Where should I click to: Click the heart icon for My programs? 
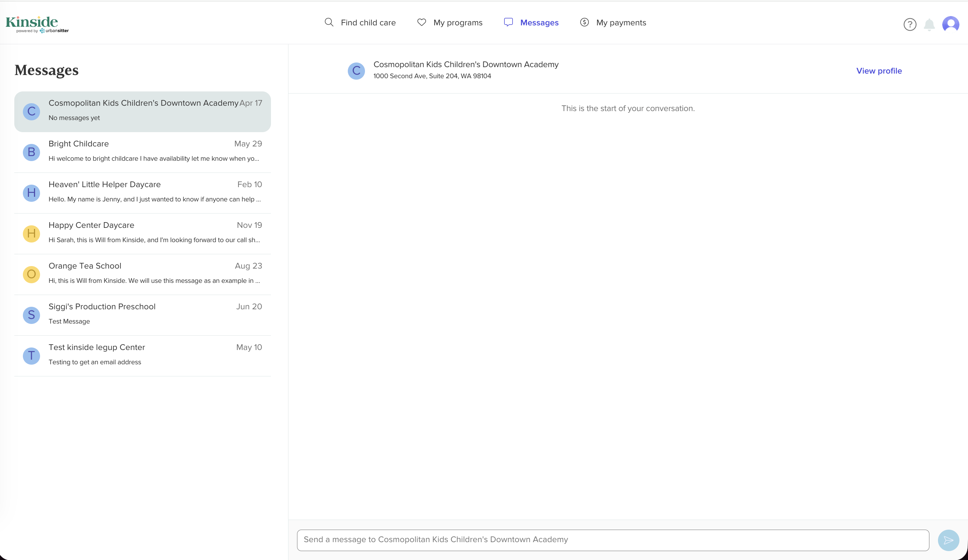click(x=421, y=22)
